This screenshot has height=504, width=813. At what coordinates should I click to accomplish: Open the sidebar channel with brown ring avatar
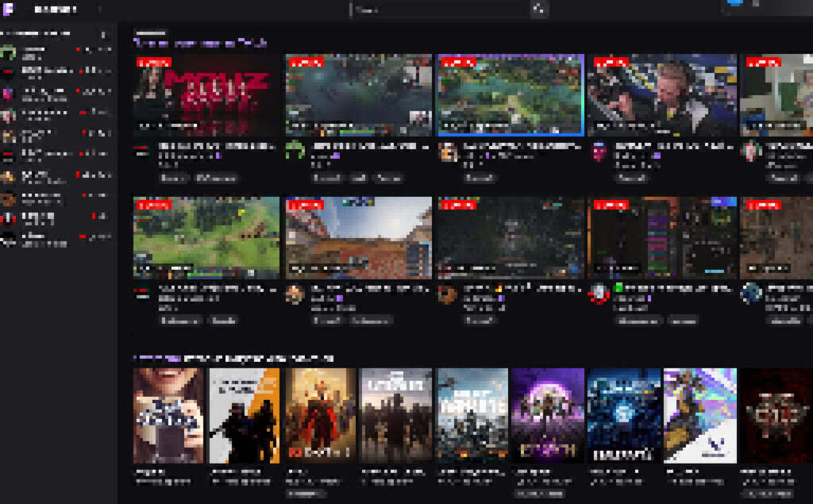pyautogui.click(x=8, y=198)
